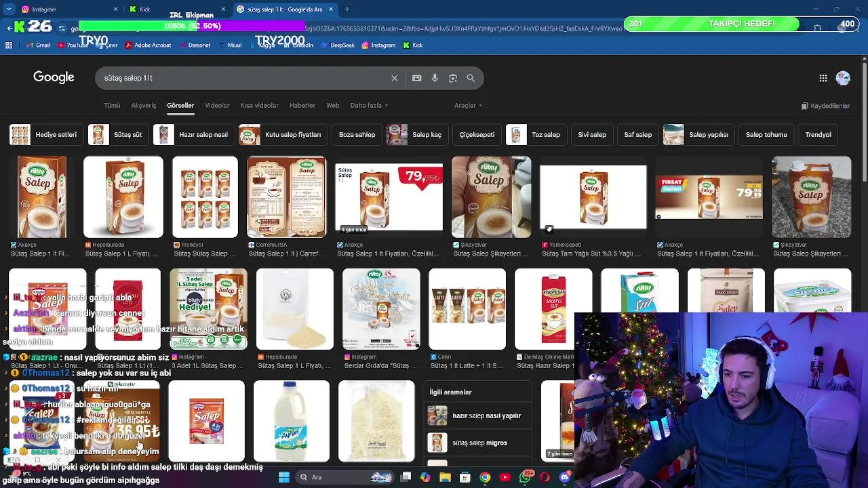Select the Alışveriş search tab

pyautogui.click(x=143, y=105)
